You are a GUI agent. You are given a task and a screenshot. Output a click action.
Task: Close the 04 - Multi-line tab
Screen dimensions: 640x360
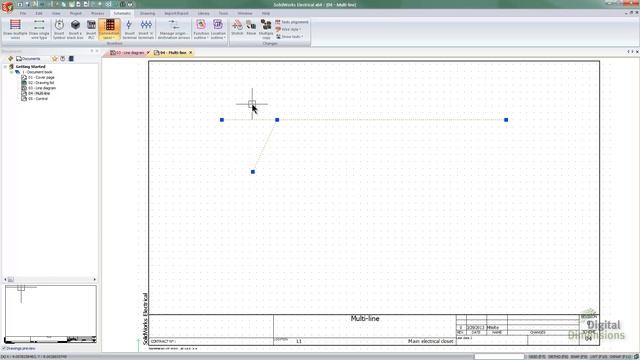coord(191,53)
